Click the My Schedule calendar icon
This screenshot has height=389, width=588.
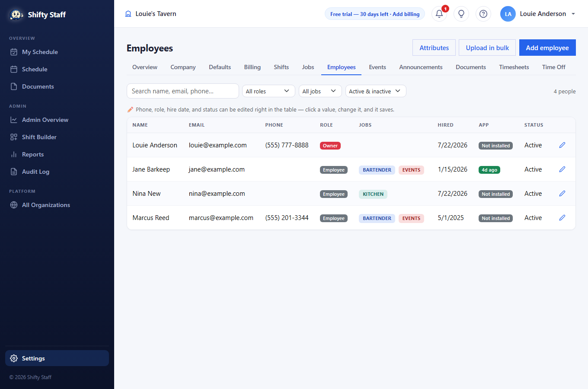(x=14, y=52)
